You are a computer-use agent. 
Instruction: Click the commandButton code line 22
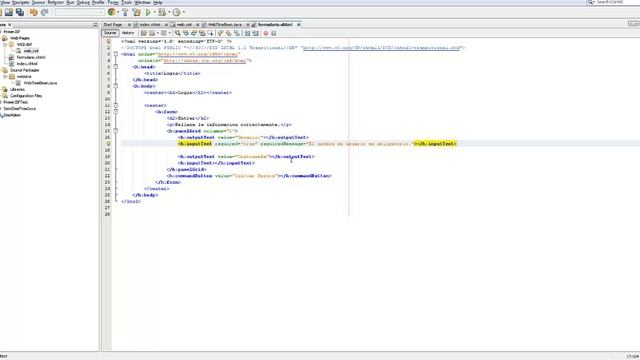[249, 176]
